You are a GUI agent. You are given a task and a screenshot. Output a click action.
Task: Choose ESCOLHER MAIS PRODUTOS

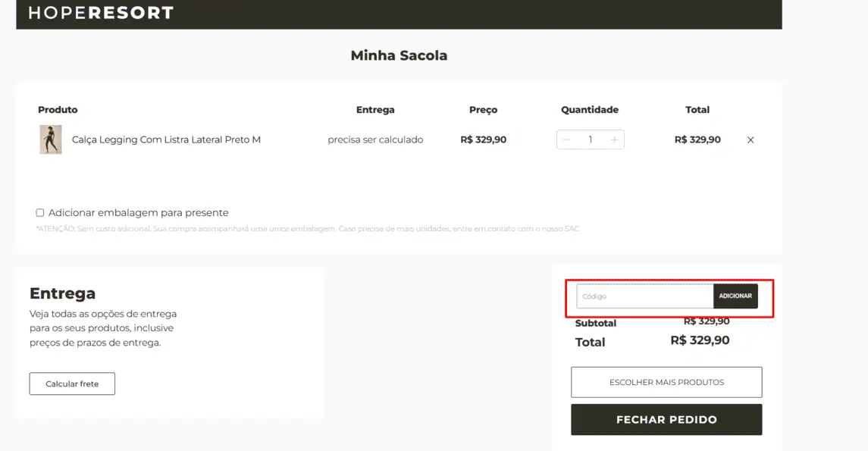tap(666, 382)
